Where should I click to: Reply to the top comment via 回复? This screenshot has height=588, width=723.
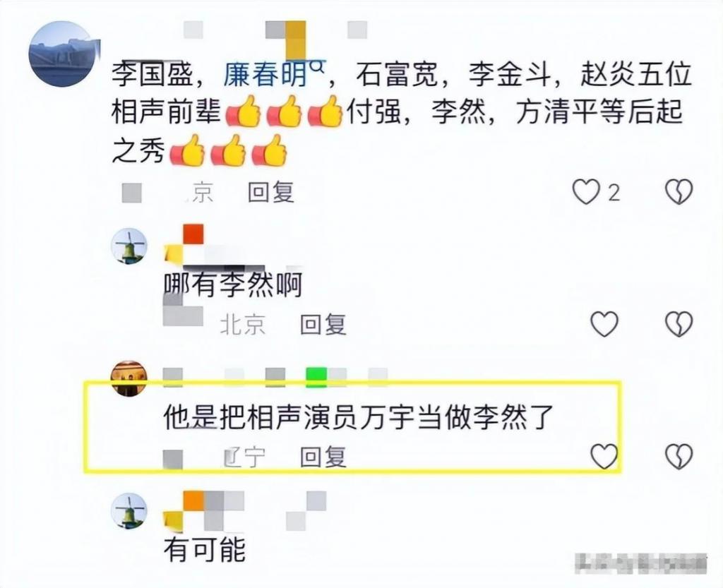(x=270, y=192)
